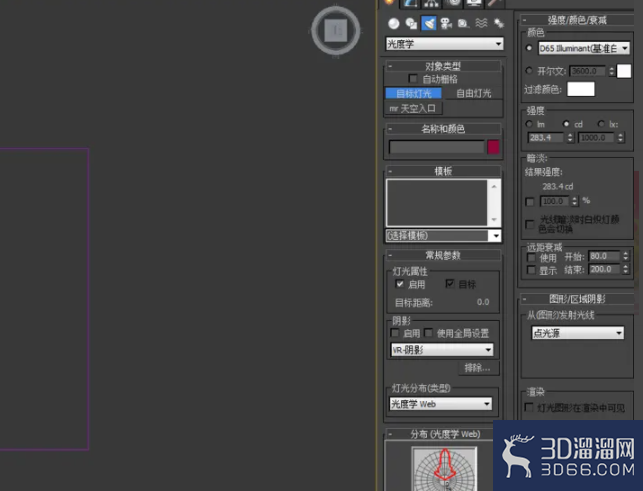Open the Motion panel tab

[x=454, y=3]
